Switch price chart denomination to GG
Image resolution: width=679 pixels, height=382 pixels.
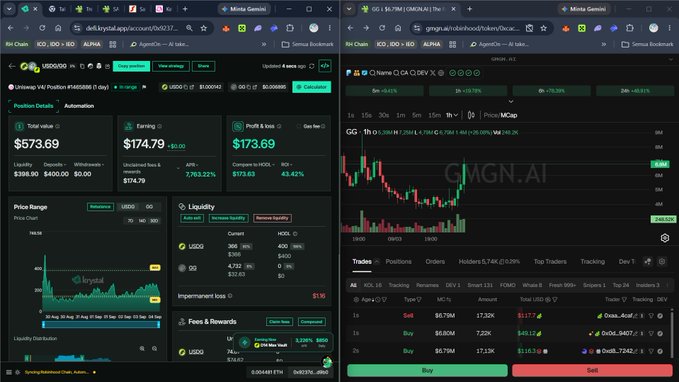click(x=149, y=207)
